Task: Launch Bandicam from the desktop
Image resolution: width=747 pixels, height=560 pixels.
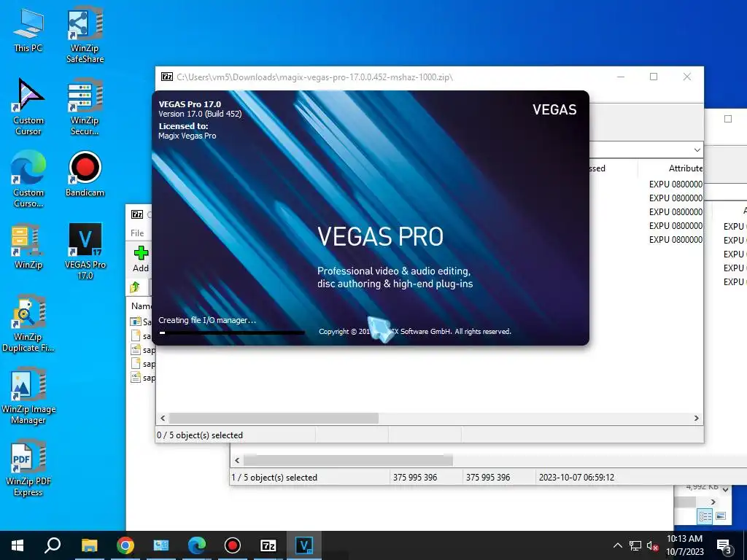Action: (x=85, y=174)
